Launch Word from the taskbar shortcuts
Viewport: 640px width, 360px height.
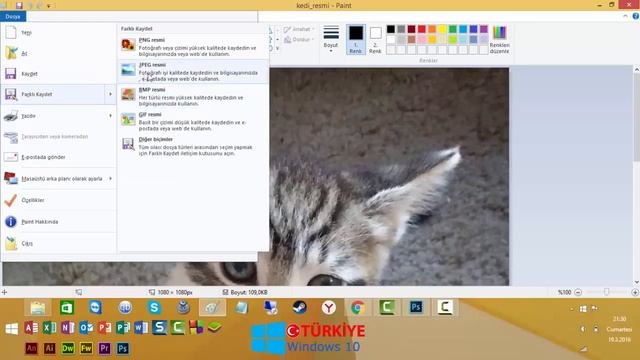point(141,328)
